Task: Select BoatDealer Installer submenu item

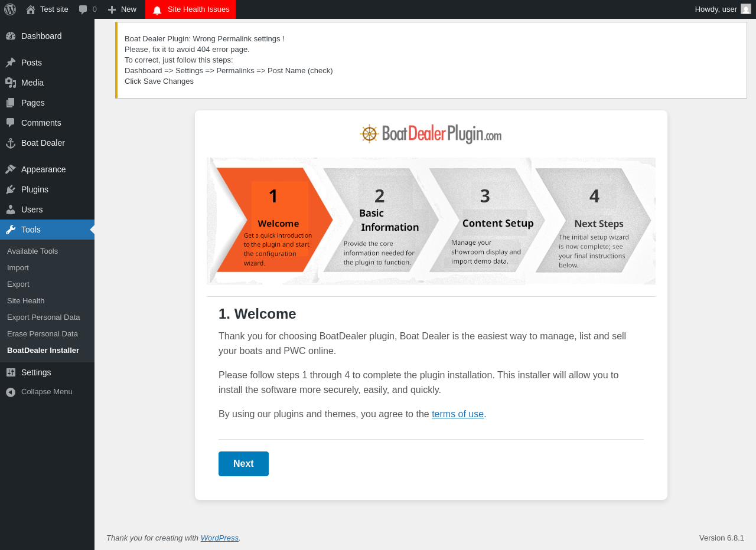Action: [x=43, y=351]
